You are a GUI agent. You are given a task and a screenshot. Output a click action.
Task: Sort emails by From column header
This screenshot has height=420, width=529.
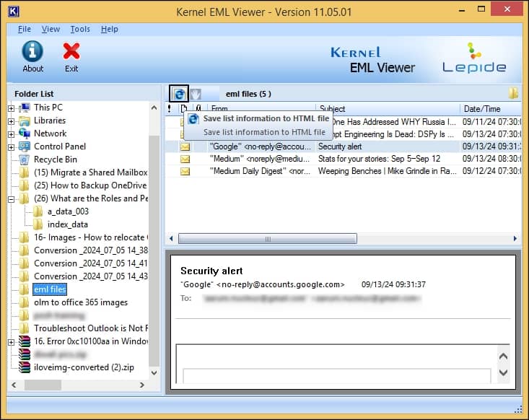tap(261, 109)
